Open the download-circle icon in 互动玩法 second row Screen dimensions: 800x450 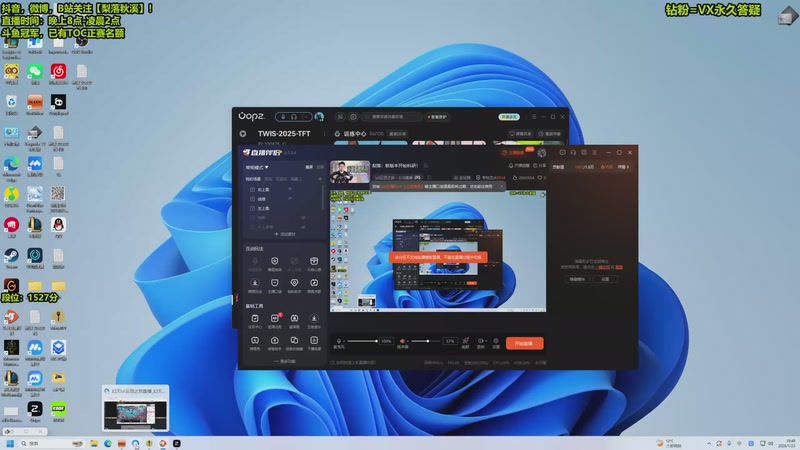coord(255,283)
